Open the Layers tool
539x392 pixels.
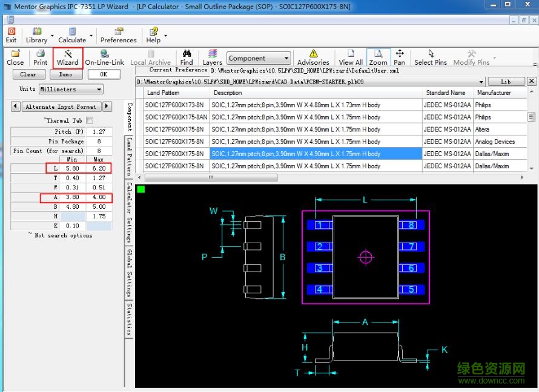pos(212,57)
